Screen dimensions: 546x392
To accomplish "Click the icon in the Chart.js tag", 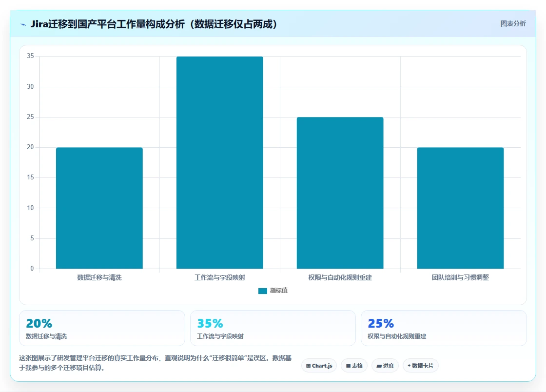I will click(x=308, y=366).
